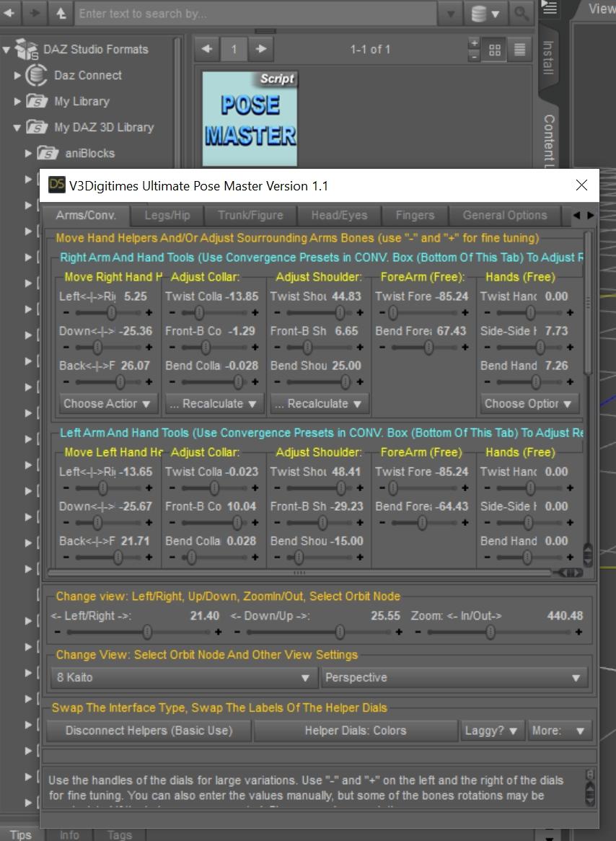Switch to the Legs/Hip tab
616x841 pixels.
(167, 216)
